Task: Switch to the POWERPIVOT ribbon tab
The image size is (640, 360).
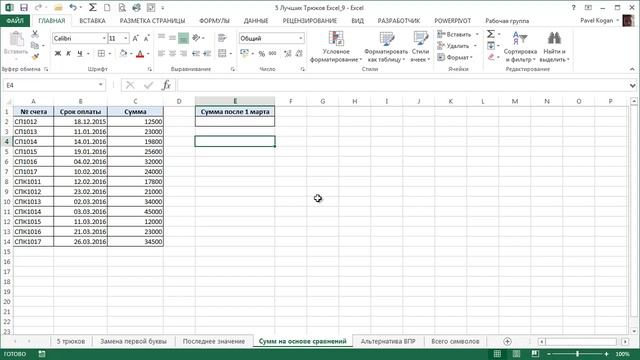Action: tap(452, 20)
